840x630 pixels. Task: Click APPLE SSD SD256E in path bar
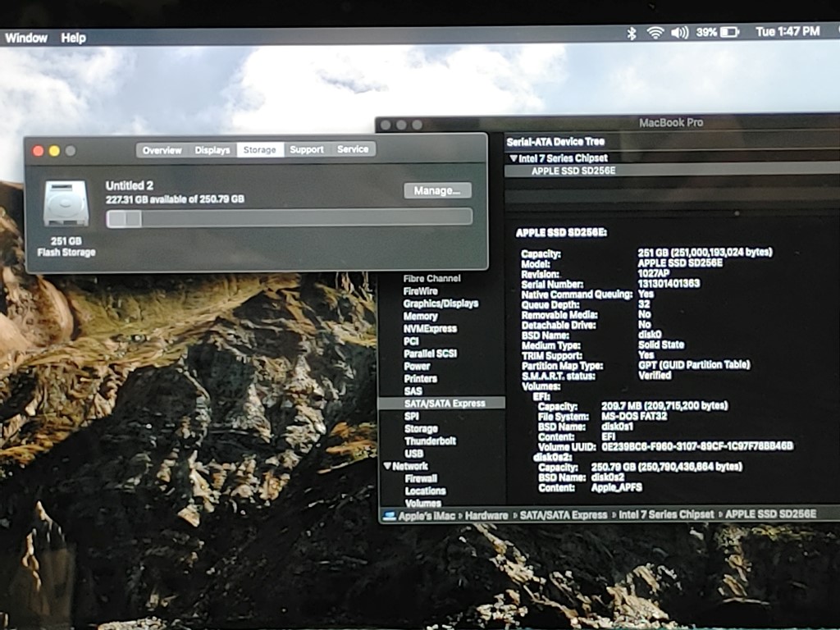770,514
